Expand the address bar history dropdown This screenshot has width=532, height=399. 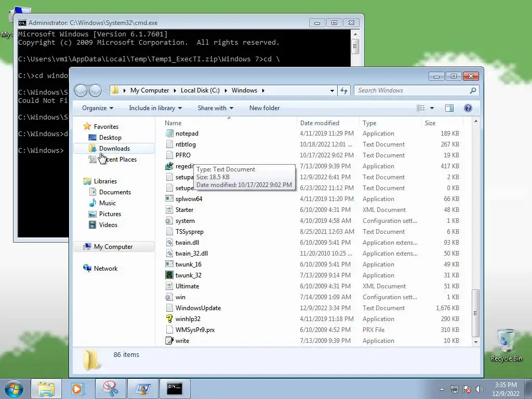[x=332, y=90]
